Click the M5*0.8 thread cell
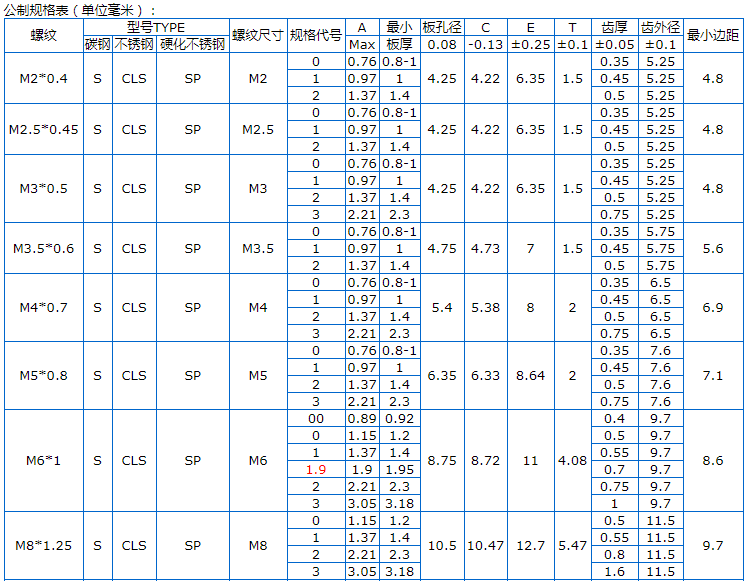Viewport: 746px width, 581px height. (x=44, y=376)
